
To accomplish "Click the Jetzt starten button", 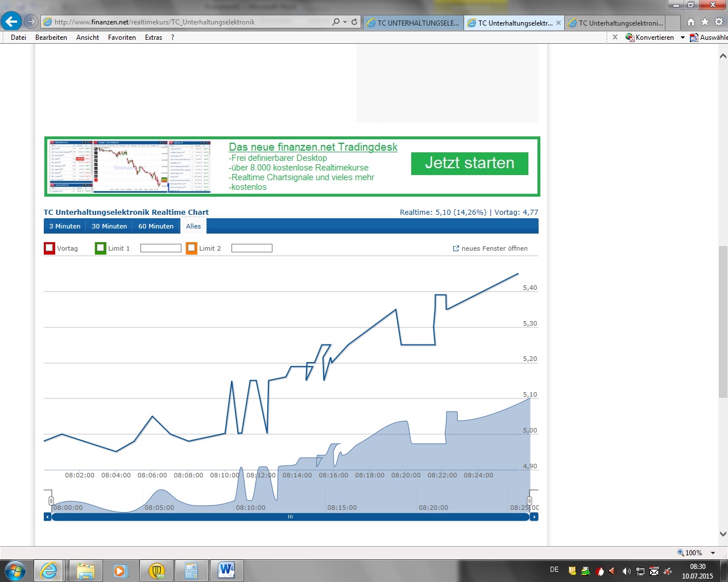I will 469,163.
